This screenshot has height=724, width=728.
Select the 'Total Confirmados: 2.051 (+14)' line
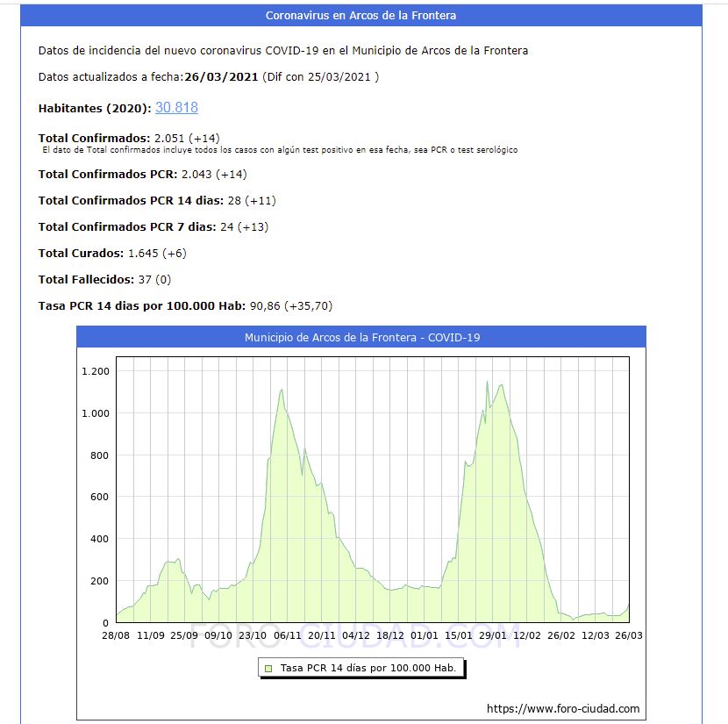(x=129, y=138)
